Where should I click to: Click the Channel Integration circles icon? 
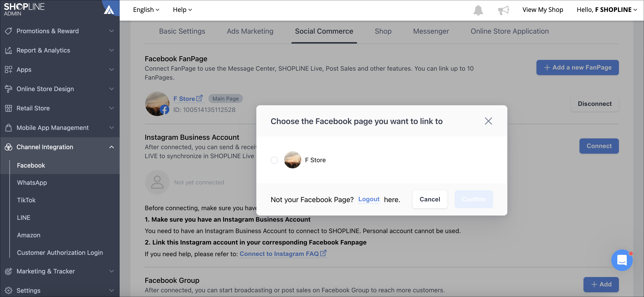[x=8, y=147]
